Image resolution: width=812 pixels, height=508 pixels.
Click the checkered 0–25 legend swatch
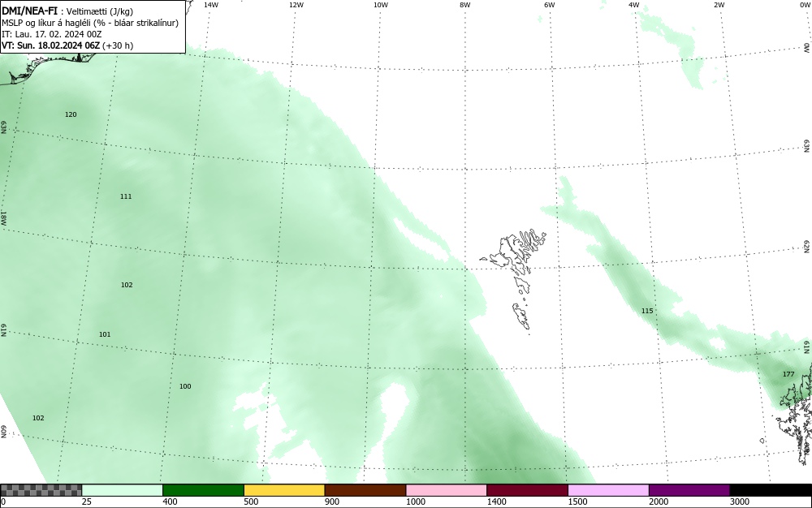click(41, 490)
